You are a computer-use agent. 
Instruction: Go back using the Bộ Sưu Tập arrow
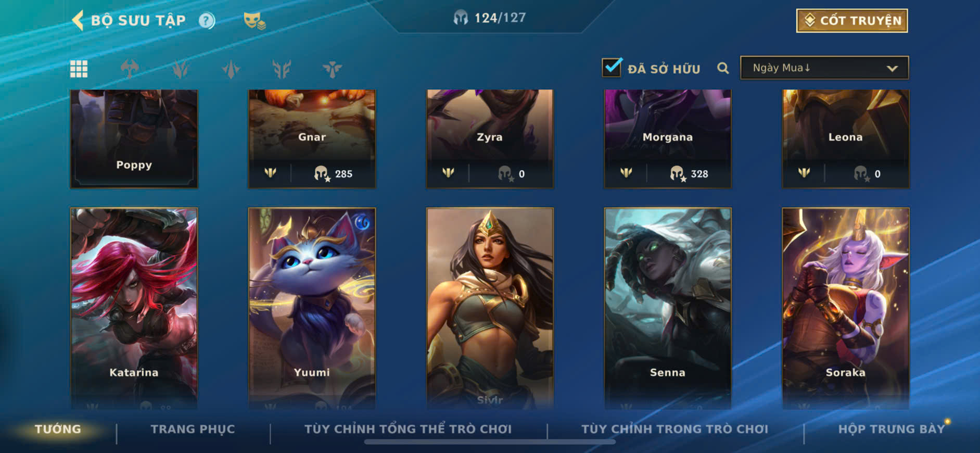tap(78, 21)
